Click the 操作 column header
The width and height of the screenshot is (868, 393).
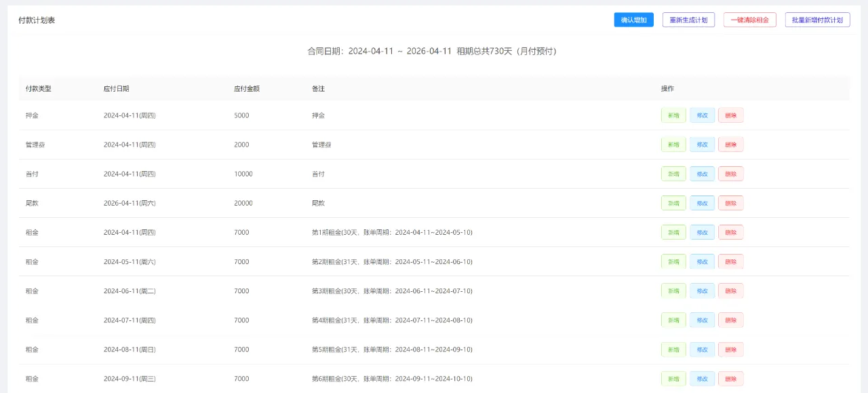click(667, 89)
